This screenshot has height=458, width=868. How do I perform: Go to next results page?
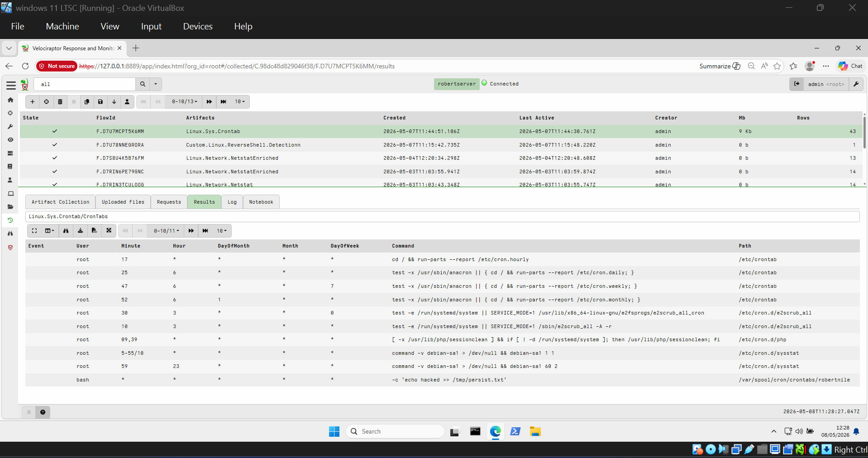191,231
